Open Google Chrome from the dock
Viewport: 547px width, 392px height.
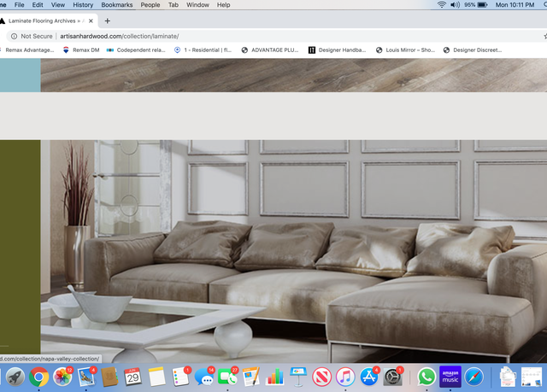(x=38, y=377)
